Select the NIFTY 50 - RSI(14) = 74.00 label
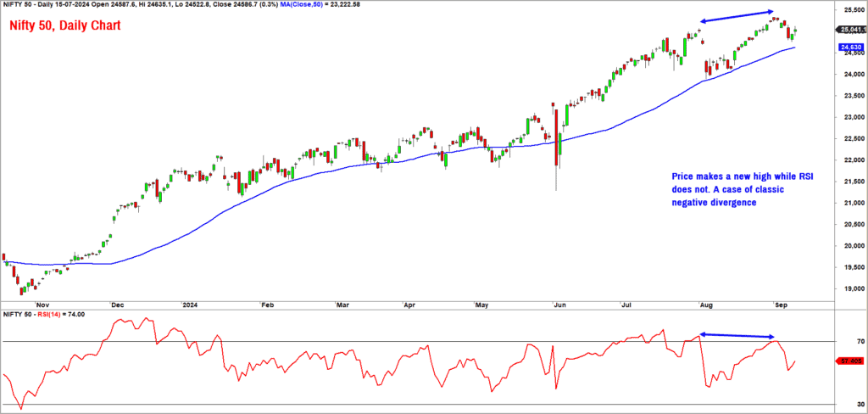The image size is (868, 414). [x=44, y=314]
